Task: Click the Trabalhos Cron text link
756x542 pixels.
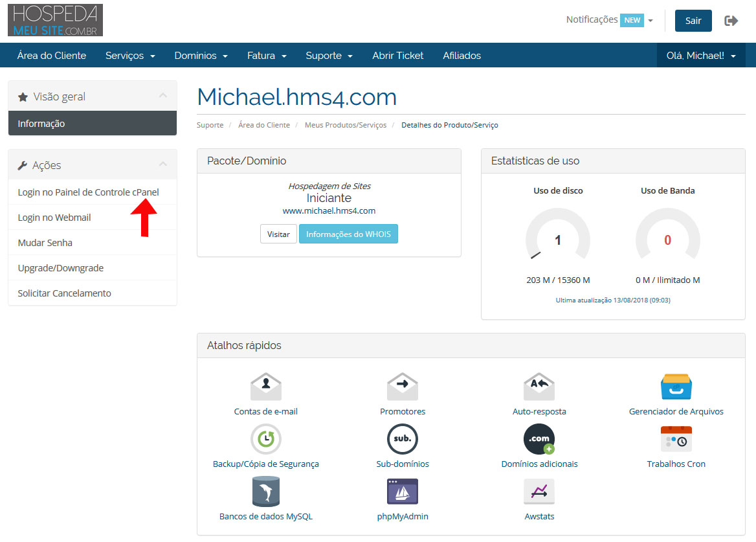Action: pyautogui.click(x=676, y=464)
